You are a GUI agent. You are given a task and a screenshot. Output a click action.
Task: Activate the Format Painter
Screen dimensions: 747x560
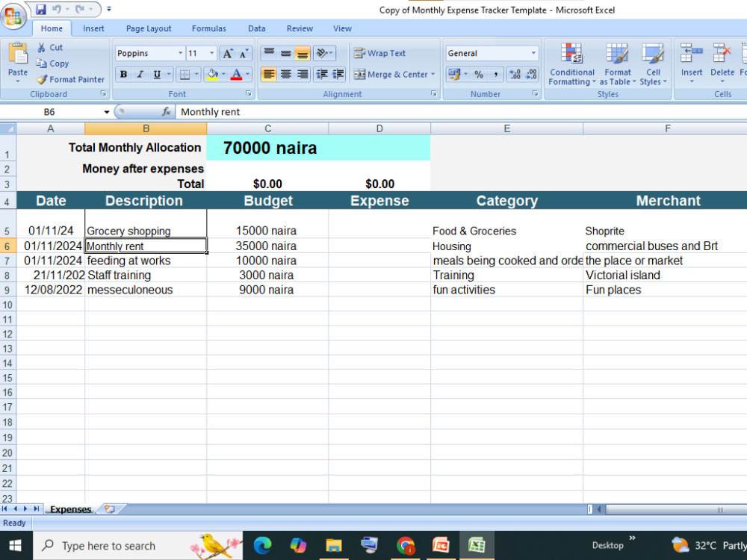[x=70, y=80]
